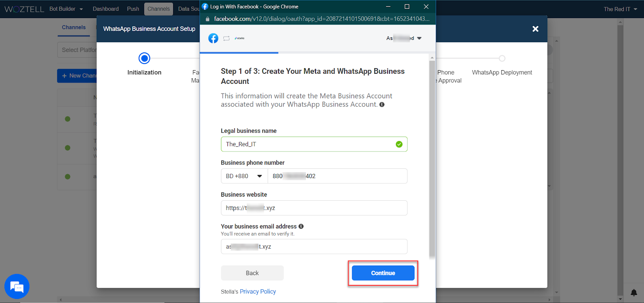The width and height of the screenshot is (644, 303).
Task: Click the notification bell icon
Action: pos(634,293)
